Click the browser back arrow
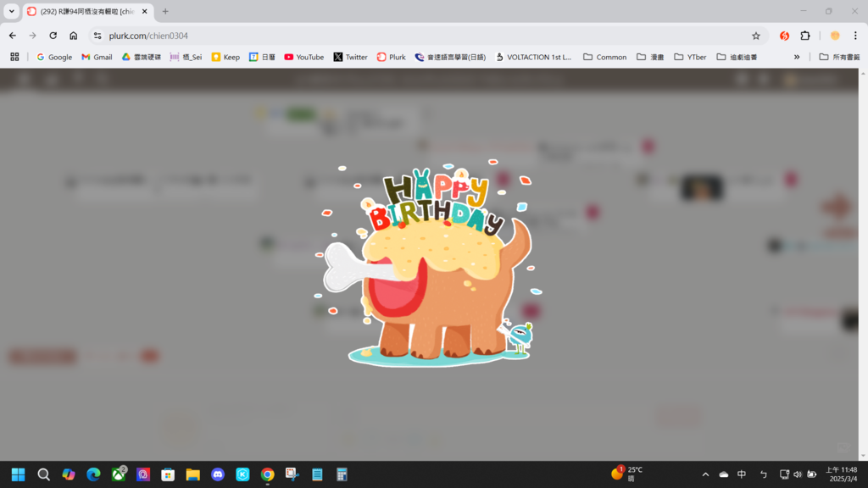 (x=12, y=36)
